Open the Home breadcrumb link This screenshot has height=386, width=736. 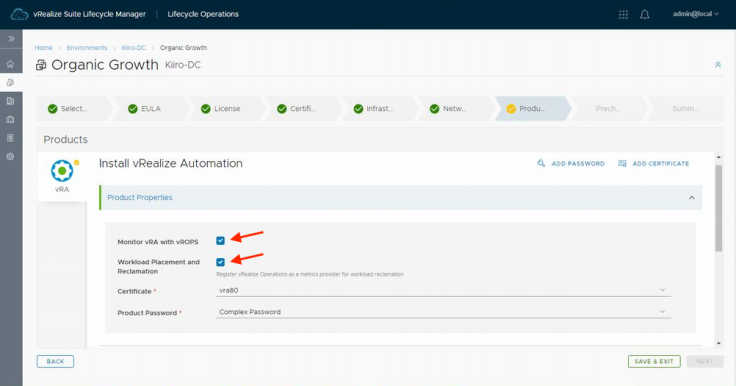(x=44, y=48)
